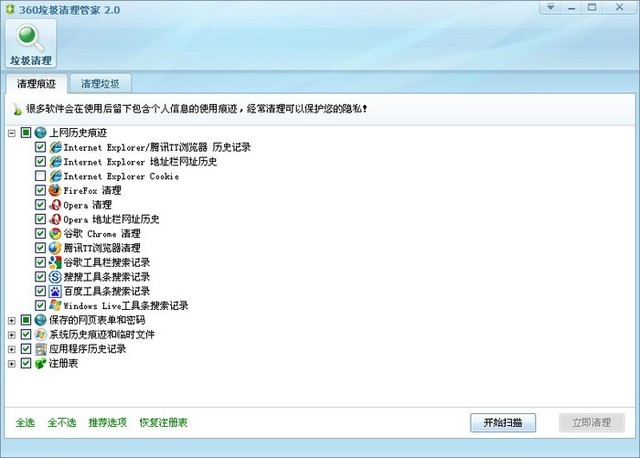Image resolution: width=640 pixels, height=458 pixels.
Task: Click the application icon beside 应用程序历史记录
Action: [x=40, y=349]
